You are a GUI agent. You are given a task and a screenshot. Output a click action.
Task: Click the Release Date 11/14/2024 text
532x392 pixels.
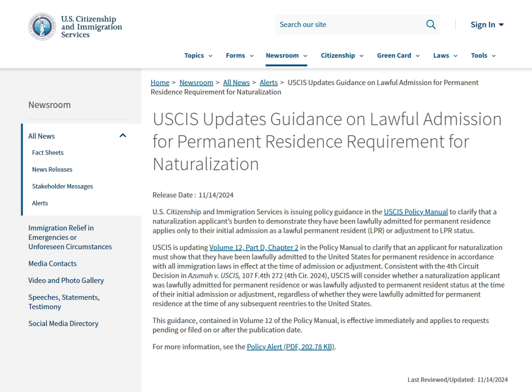point(193,195)
